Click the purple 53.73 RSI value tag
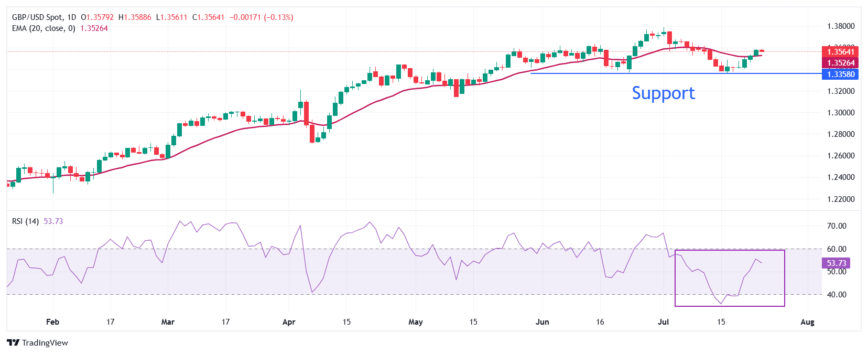The height and width of the screenshot is (354, 868). pos(836,263)
